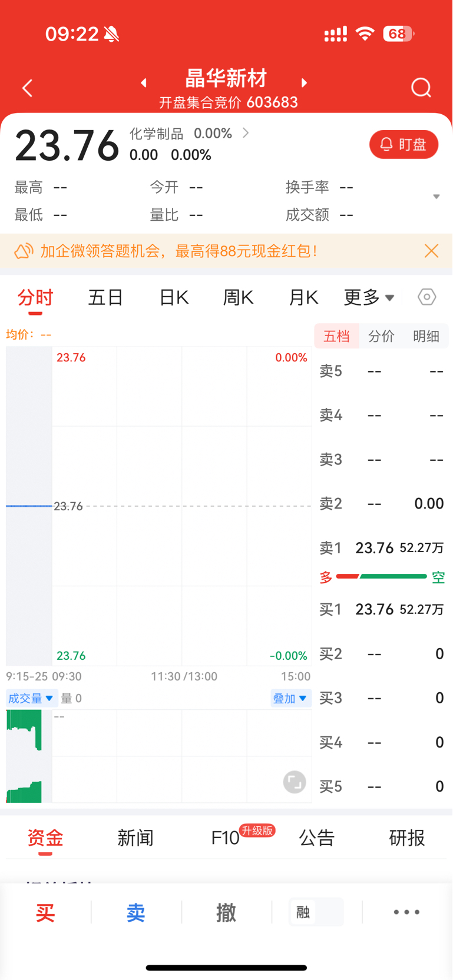Tap the back arrow icon
This screenshot has width=453, height=980.
pyautogui.click(x=27, y=88)
